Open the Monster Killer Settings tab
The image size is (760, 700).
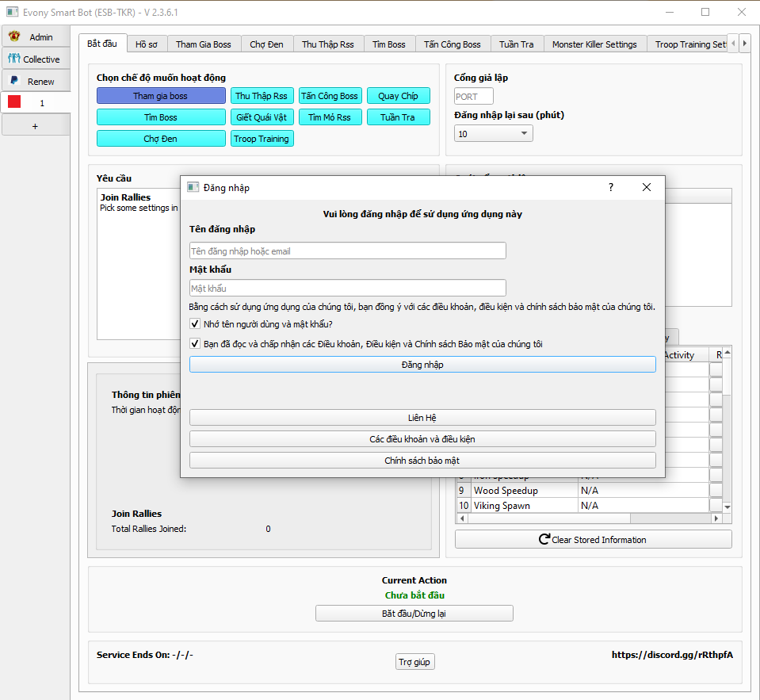594,44
